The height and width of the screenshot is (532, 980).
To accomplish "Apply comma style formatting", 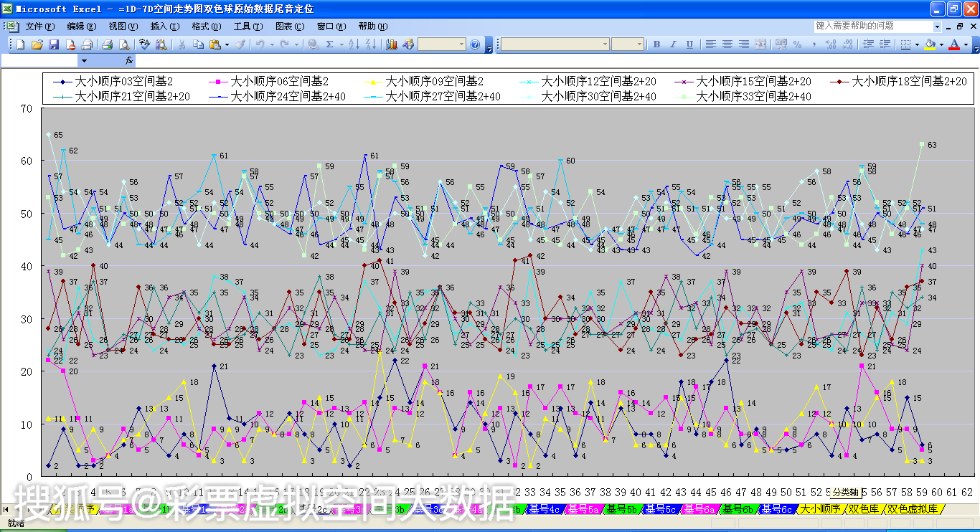I will [814, 44].
